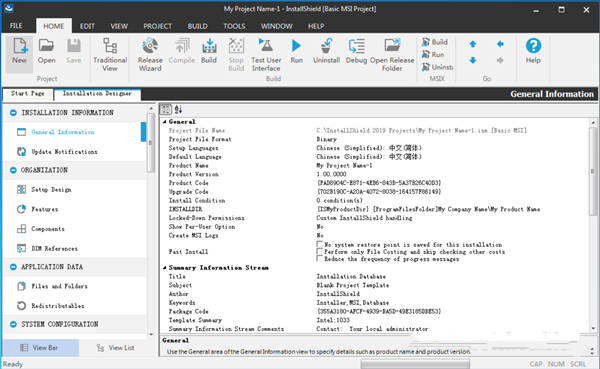Click the sidebar scroll down arrow
The width and height of the screenshot is (600, 369).
tap(151, 334)
